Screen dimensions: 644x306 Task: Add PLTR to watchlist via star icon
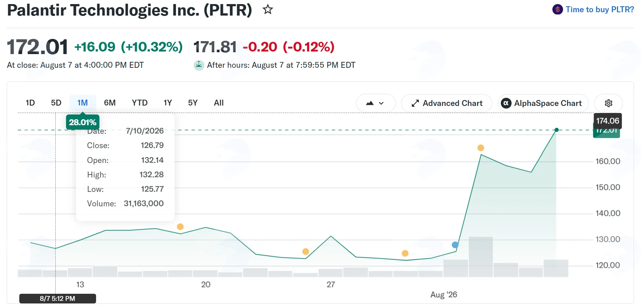pyautogui.click(x=267, y=10)
